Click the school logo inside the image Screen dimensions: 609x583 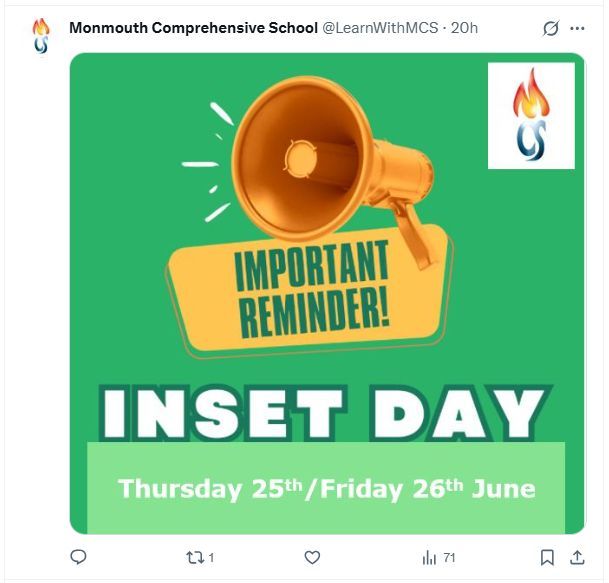531,115
